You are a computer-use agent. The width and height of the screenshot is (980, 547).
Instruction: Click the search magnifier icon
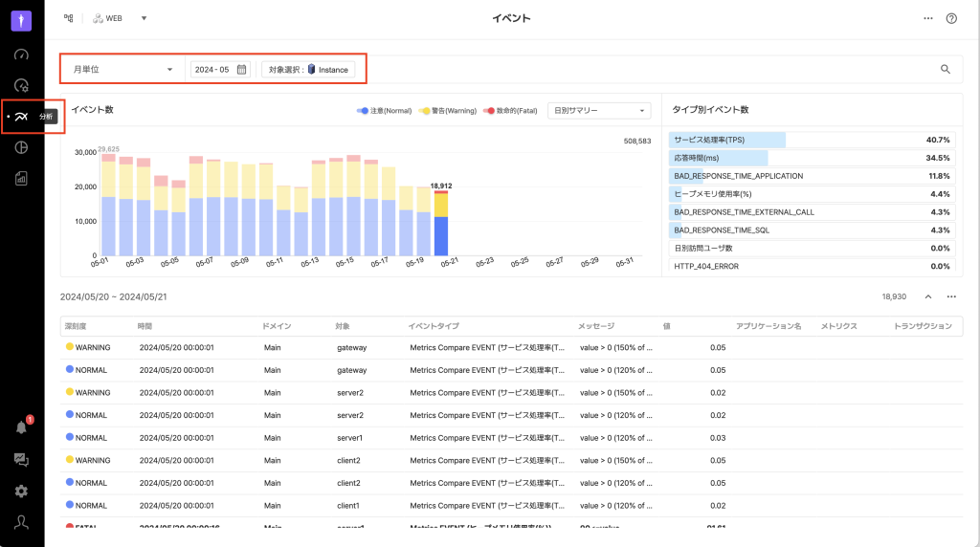coord(946,69)
